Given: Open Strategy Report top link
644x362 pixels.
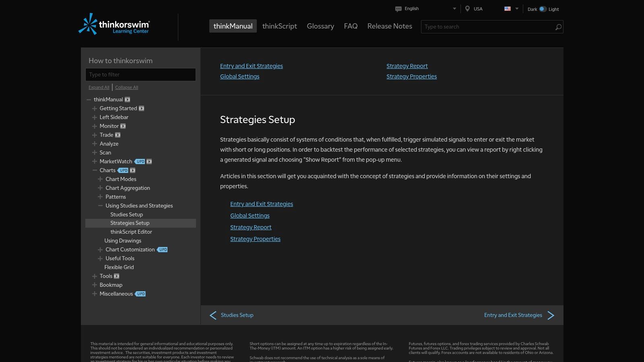Looking at the screenshot, I should [407, 66].
